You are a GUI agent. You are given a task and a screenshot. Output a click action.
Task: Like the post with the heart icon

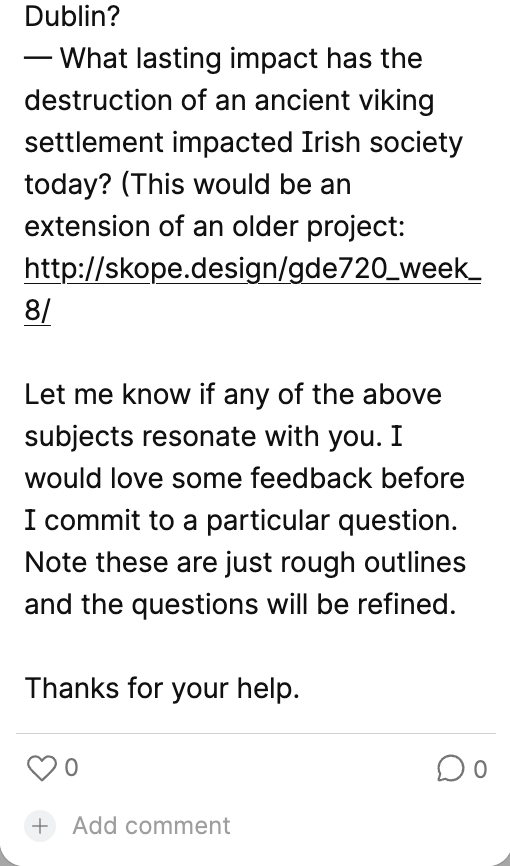pos(41,768)
